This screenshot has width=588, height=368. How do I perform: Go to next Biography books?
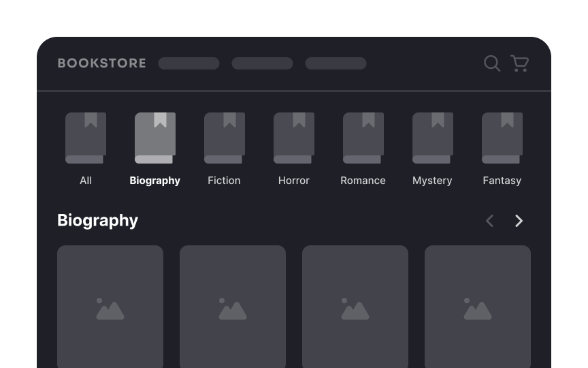(519, 221)
